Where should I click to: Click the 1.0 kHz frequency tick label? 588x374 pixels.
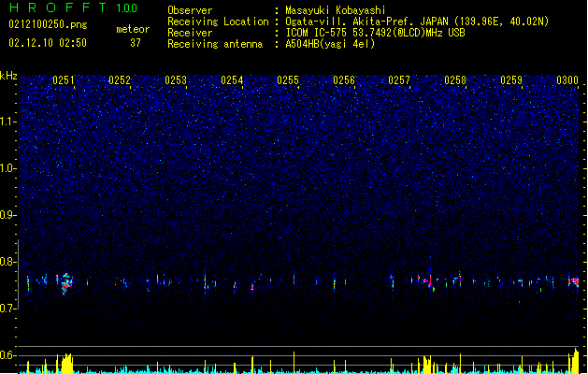coord(8,168)
